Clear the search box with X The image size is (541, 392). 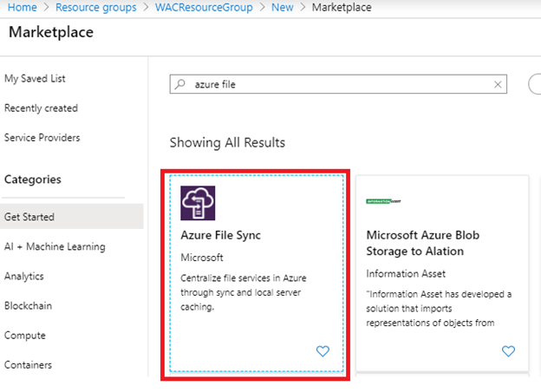pyautogui.click(x=498, y=84)
